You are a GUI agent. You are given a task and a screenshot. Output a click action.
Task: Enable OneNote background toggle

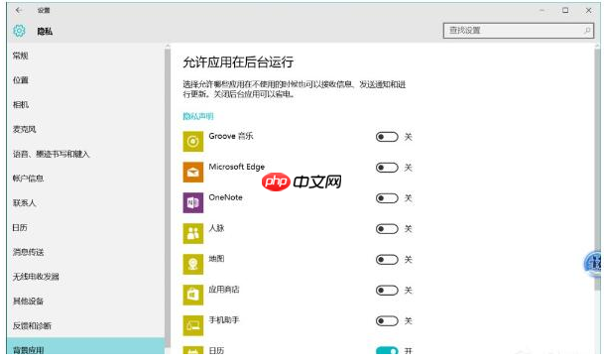(x=387, y=198)
